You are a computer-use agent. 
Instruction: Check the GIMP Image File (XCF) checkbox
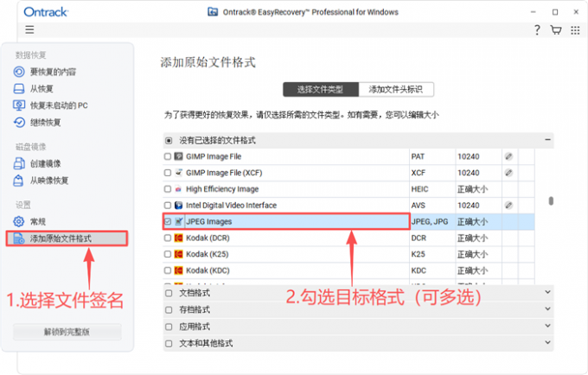168,173
